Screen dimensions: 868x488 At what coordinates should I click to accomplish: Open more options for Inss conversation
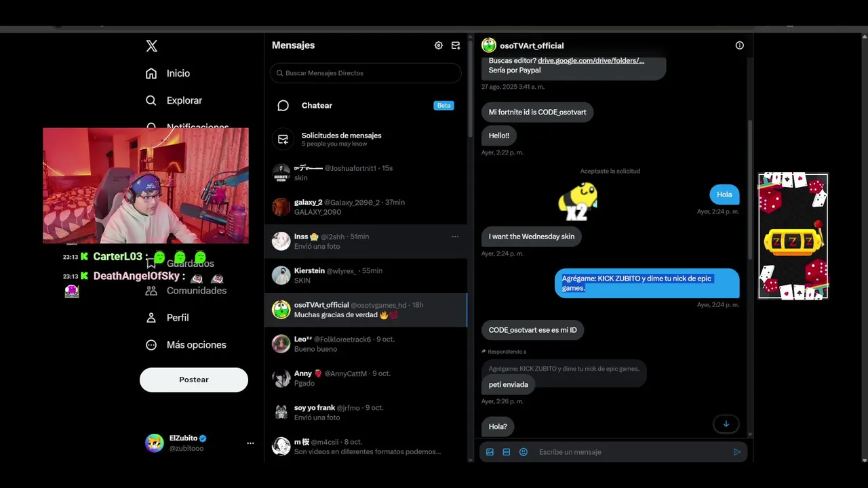pyautogui.click(x=455, y=237)
